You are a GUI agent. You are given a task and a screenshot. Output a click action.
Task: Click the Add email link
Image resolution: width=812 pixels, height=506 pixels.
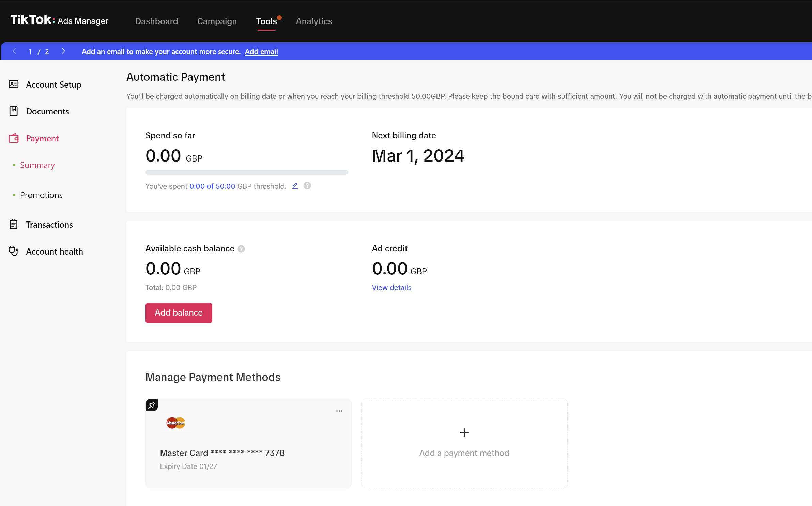[261, 51]
